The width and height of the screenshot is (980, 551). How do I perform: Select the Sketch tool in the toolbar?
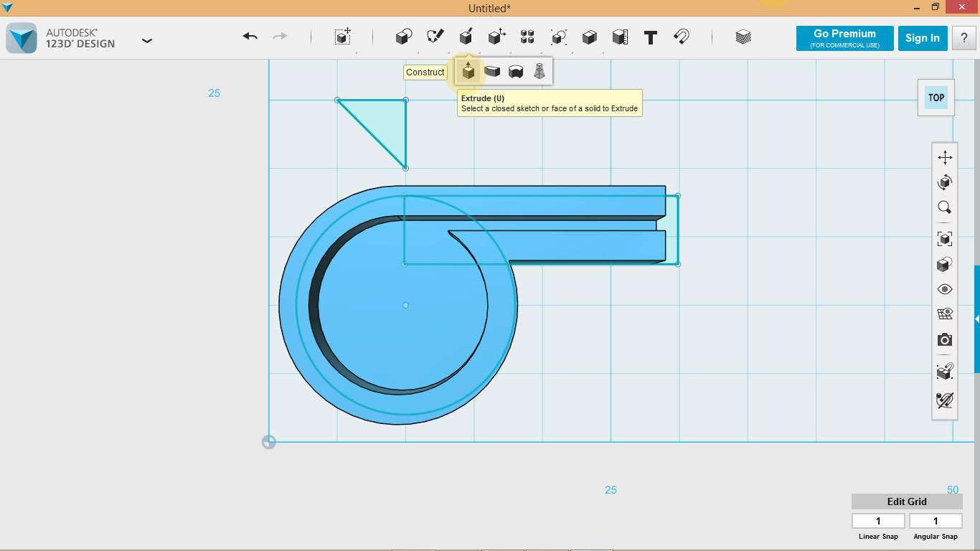[x=434, y=37]
